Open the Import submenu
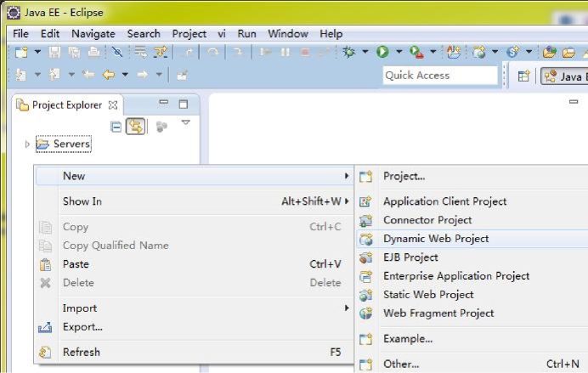 (195, 308)
